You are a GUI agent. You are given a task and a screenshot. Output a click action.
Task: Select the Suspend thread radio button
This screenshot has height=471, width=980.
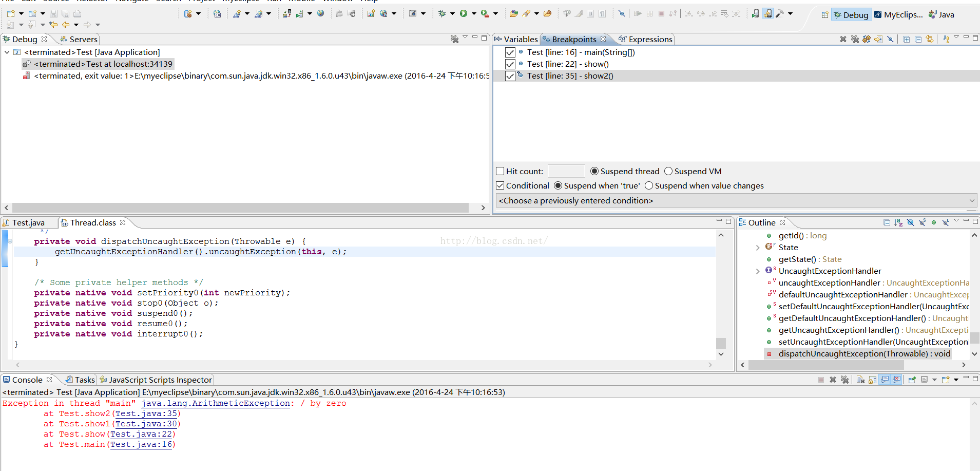tap(594, 171)
